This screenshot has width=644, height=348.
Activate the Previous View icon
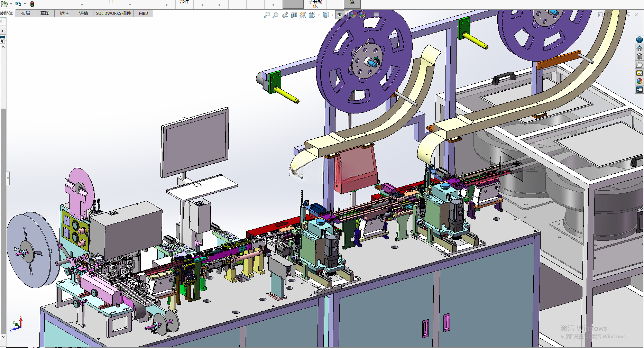[x=285, y=15]
